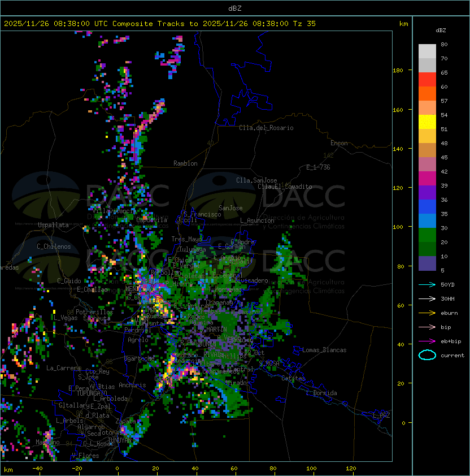Click the 'E_1-736' map label
Image resolution: width=470 pixels, height=476 pixels.
click(x=318, y=167)
